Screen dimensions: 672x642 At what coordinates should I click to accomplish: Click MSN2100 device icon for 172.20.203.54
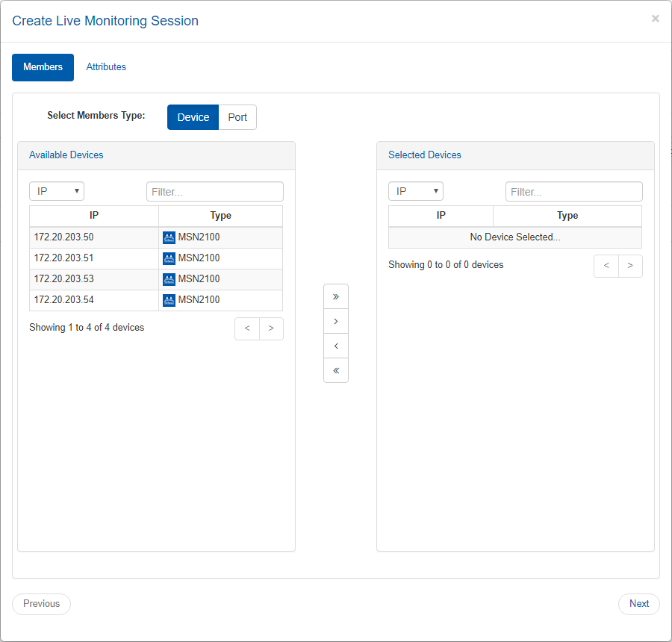point(169,300)
